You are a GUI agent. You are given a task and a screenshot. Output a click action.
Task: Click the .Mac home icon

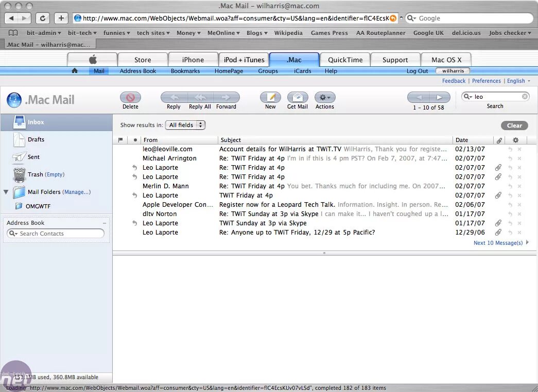(75, 70)
